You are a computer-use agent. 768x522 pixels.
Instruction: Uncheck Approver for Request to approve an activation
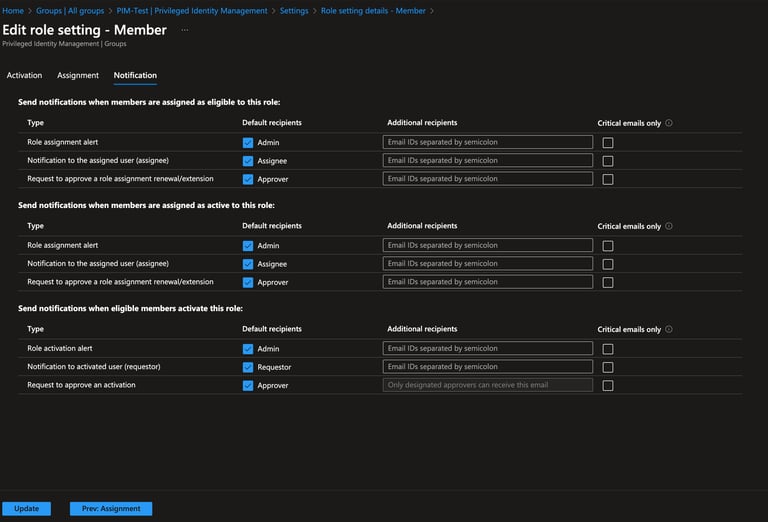(x=248, y=385)
